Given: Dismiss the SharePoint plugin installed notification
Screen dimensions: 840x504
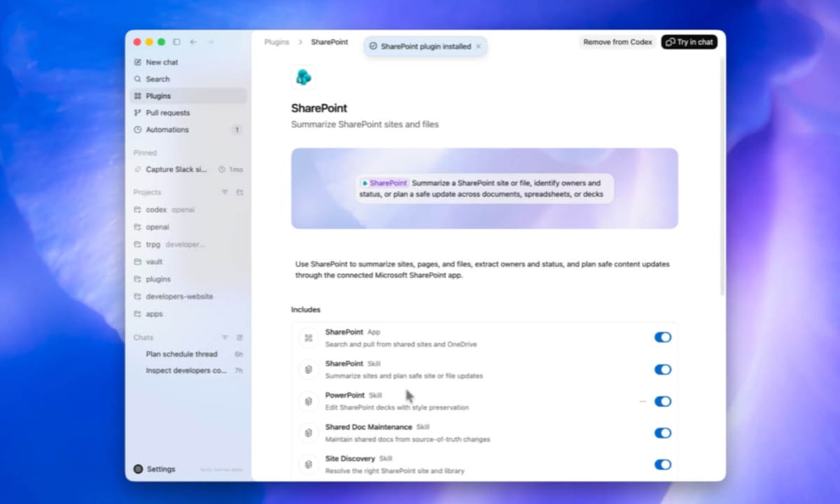Looking at the screenshot, I should tap(479, 46).
